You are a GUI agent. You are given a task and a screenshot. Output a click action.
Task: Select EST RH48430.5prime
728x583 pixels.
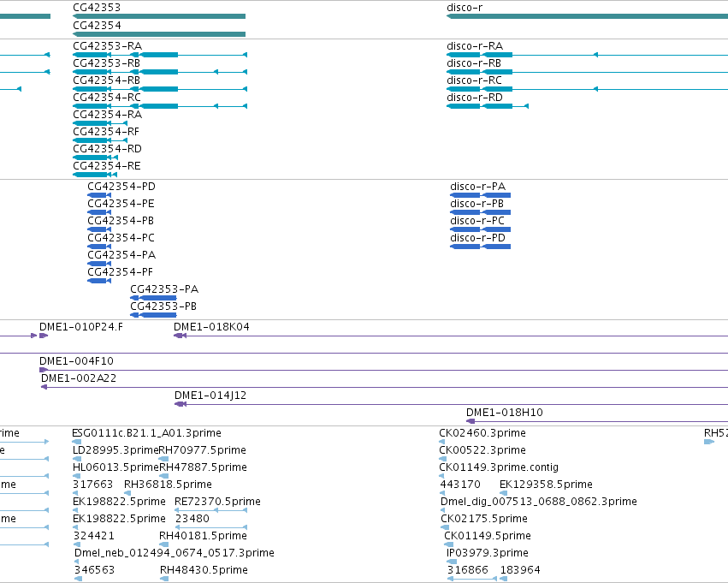204,570
